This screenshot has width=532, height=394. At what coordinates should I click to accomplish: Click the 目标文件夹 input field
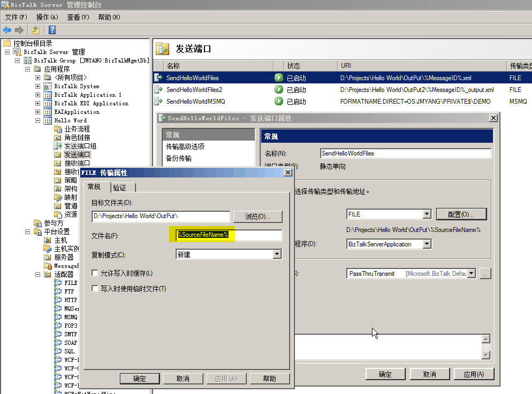tap(161, 216)
